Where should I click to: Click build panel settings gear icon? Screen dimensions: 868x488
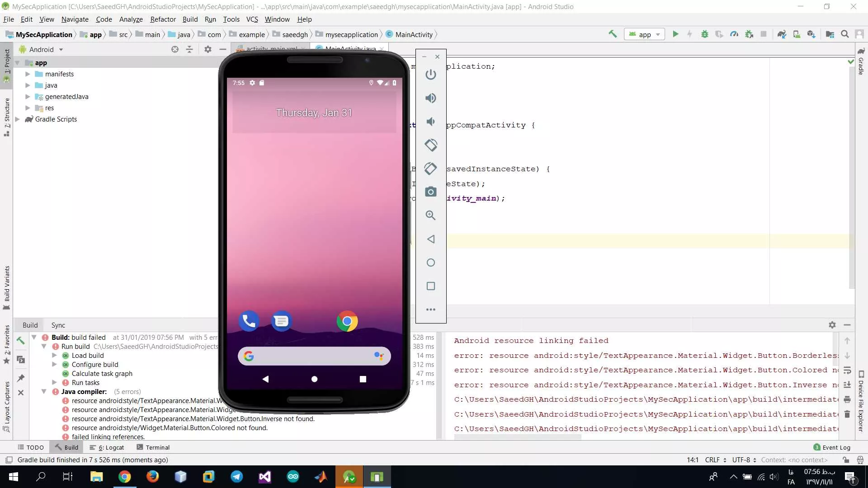click(832, 325)
